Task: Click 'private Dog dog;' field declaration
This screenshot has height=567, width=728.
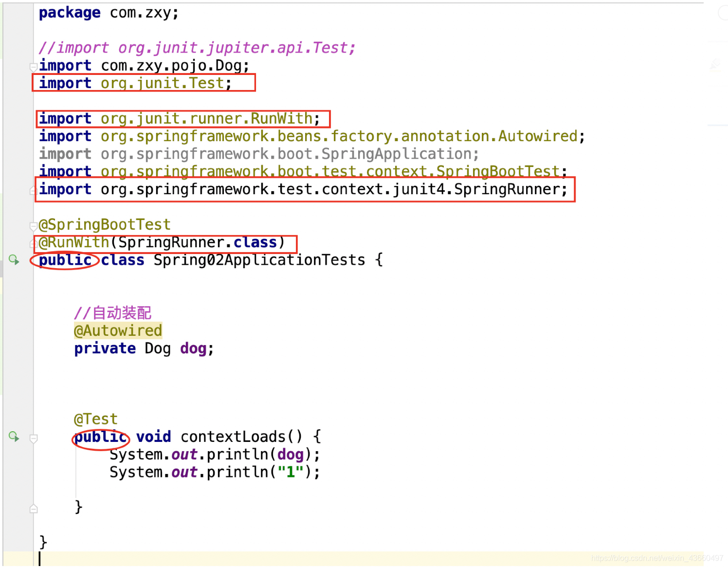Action: pyautogui.click(x=144, y=348)
